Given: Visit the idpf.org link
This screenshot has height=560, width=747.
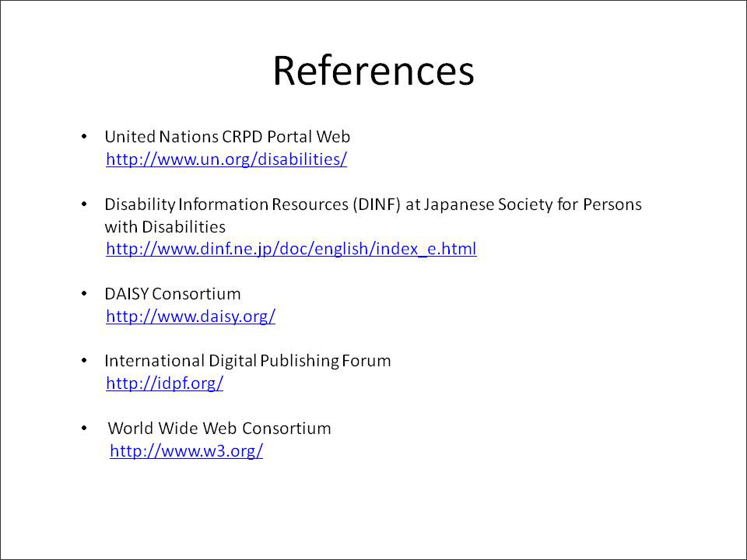Looking at the screenshot, I should pyautogui.click(x=164, y=383).
